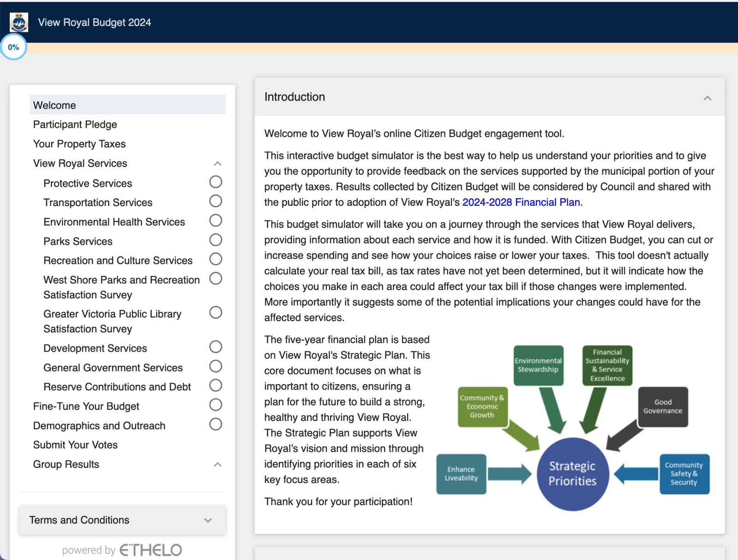Image resolution: width=738 pixels, height=560 pixels.
Task: Click the Strategic Priorities circle graphic
Action: tap(572, 474)
